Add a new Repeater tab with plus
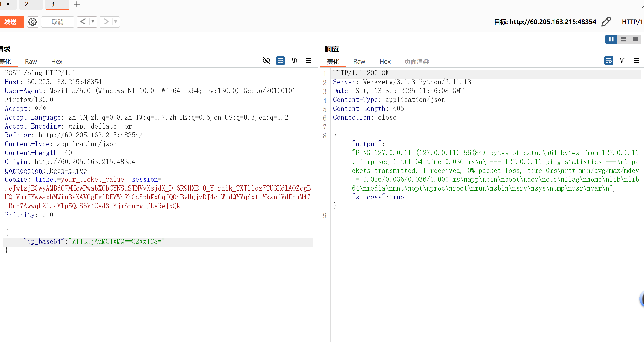Image resolution: width=644 pixels, height=342 pixels. pyautogui.click(x=77, y=4)
